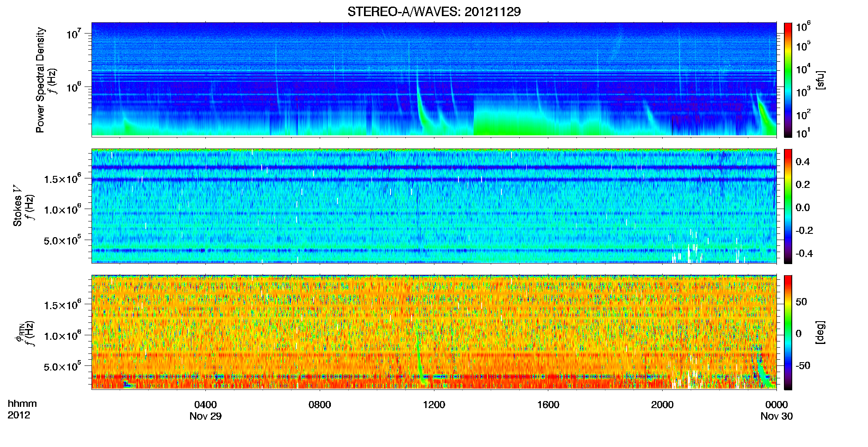The height and width of the screenshot is (447, 868).
Task: Click the 0800 time tick label
Action: [320, 405]
